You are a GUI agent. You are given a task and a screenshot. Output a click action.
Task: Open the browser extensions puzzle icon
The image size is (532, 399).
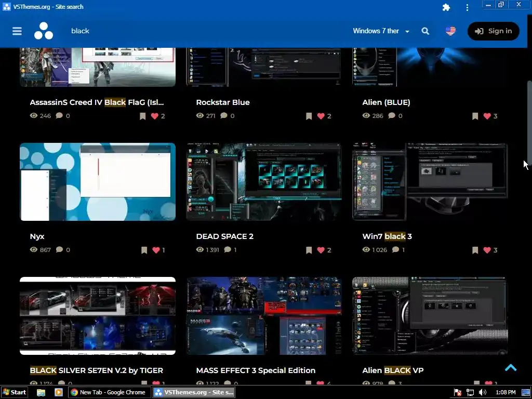(446, 7)
